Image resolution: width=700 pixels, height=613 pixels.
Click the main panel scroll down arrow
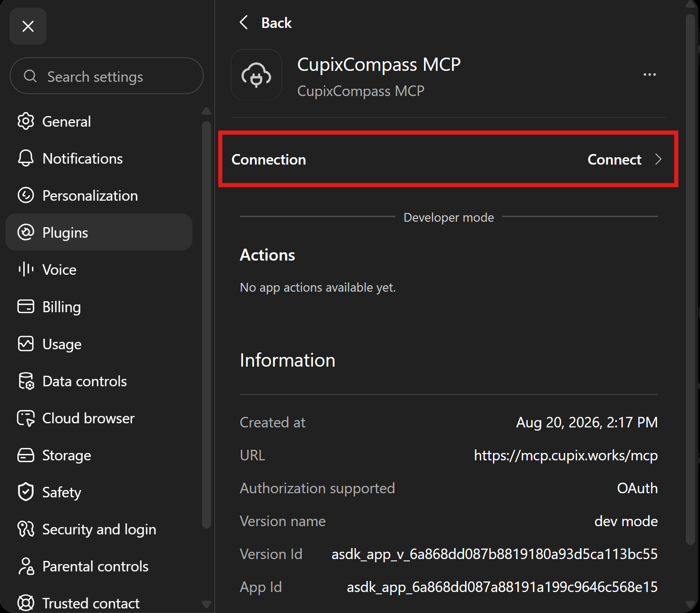click(690, 605)
